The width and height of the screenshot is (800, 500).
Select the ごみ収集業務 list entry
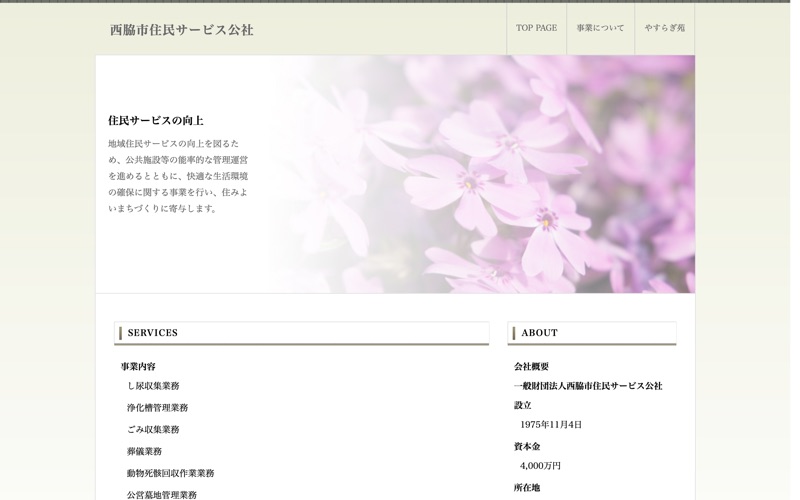153,430
